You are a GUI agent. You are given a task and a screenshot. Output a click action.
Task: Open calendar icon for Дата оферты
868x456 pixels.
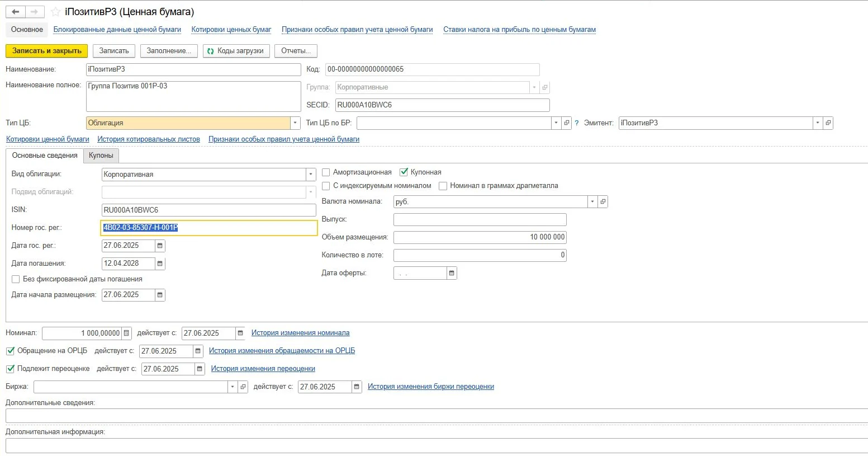point(452,273)
